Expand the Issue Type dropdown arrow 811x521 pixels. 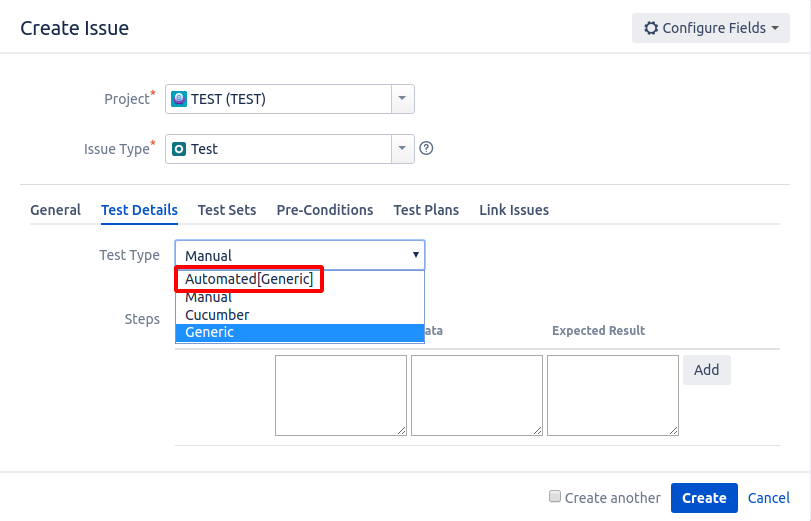coord(402,149)
